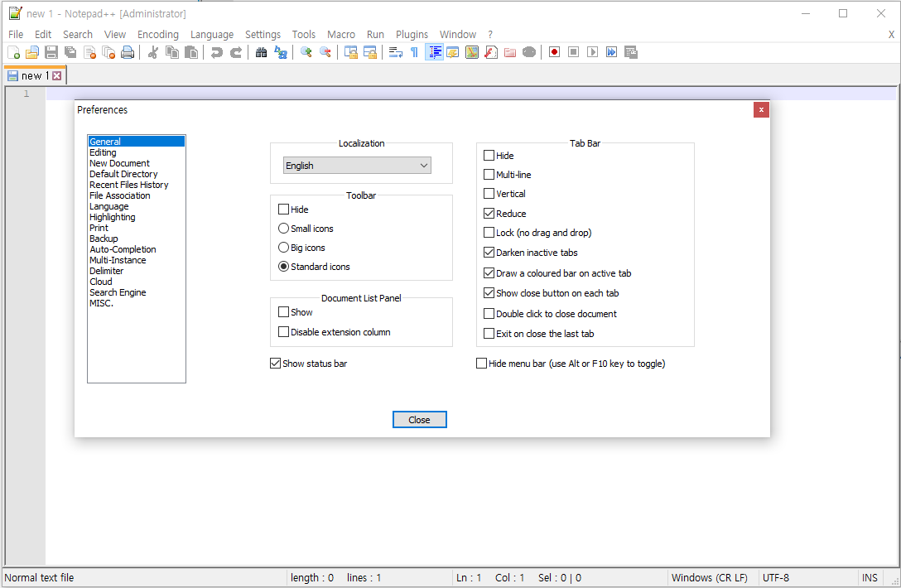Click the Close button in Preferences
This screenshot has width=901, height=588.
pos(420,420)
